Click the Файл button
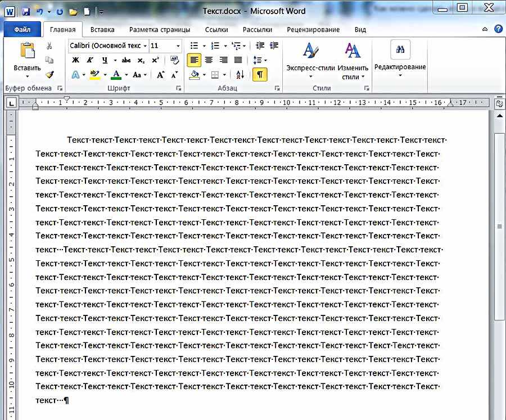 (x=22, y=29)
